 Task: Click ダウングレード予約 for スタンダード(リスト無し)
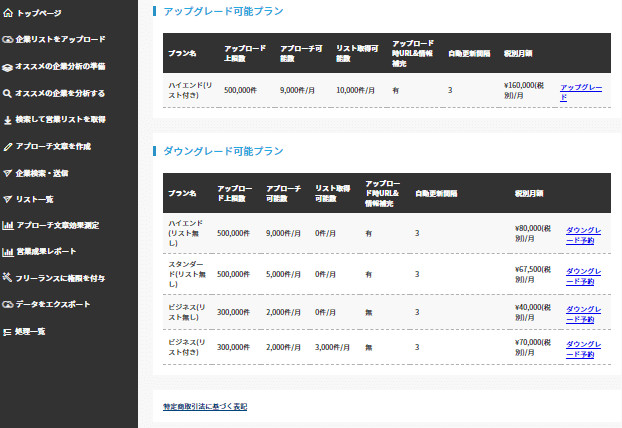584,276
